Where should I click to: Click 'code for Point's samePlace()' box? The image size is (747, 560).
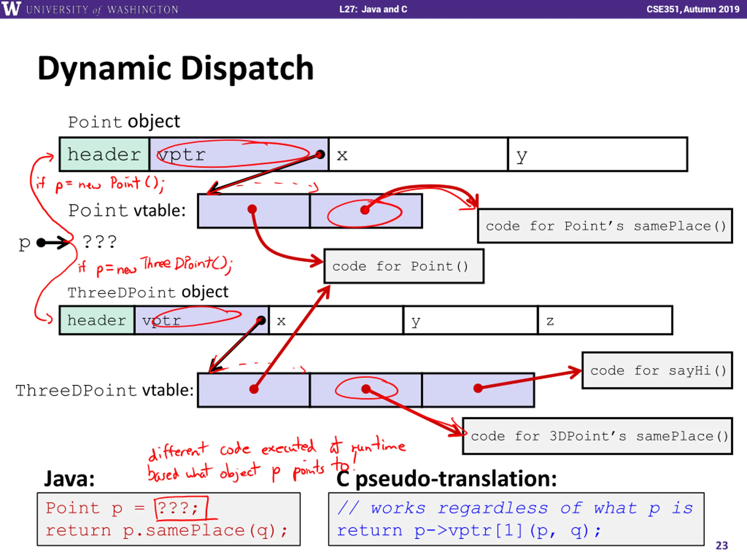coord(605,226)
